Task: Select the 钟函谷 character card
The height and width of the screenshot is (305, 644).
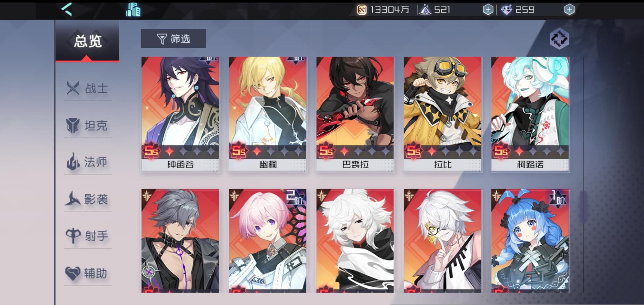Action: 180,114
